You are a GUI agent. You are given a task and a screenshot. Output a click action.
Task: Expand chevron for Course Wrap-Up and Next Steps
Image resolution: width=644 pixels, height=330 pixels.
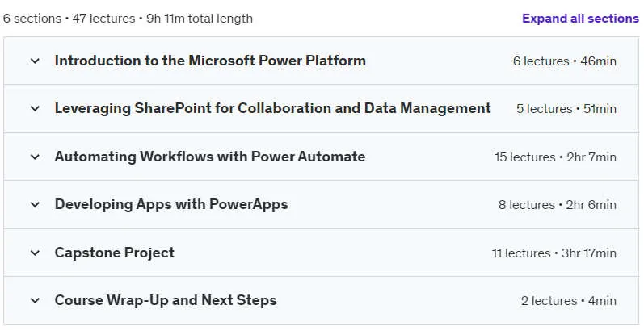[x=36, y=300]
